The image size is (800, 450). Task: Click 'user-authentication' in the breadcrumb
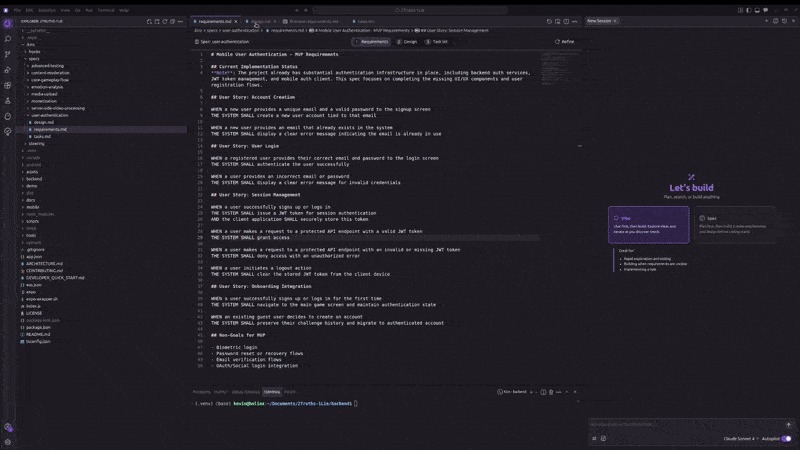tap(240, 31)
